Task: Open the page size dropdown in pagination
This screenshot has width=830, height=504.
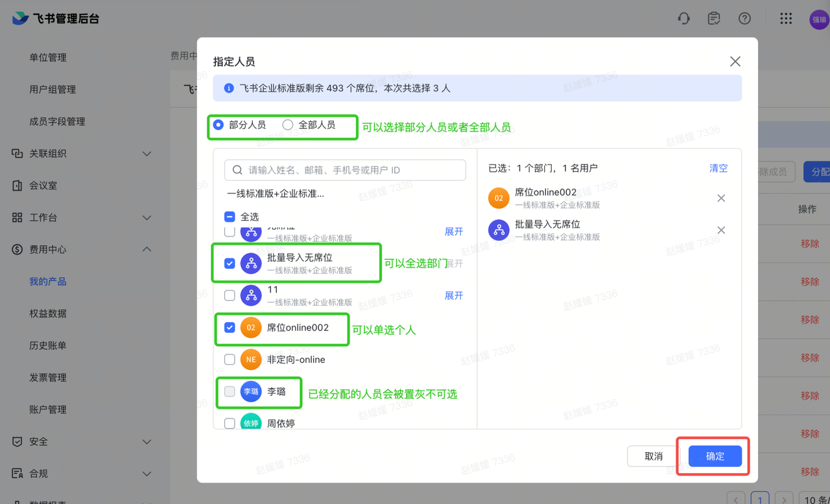Action: 814,499
